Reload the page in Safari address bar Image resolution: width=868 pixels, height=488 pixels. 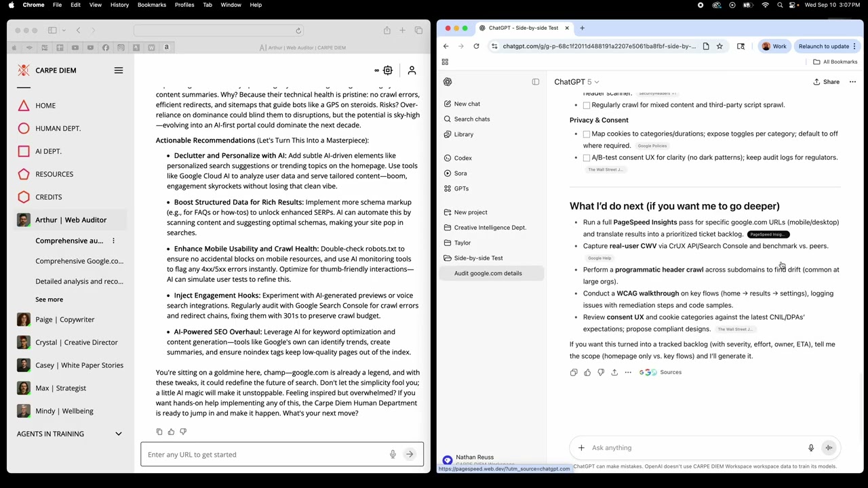click(298, 30)
